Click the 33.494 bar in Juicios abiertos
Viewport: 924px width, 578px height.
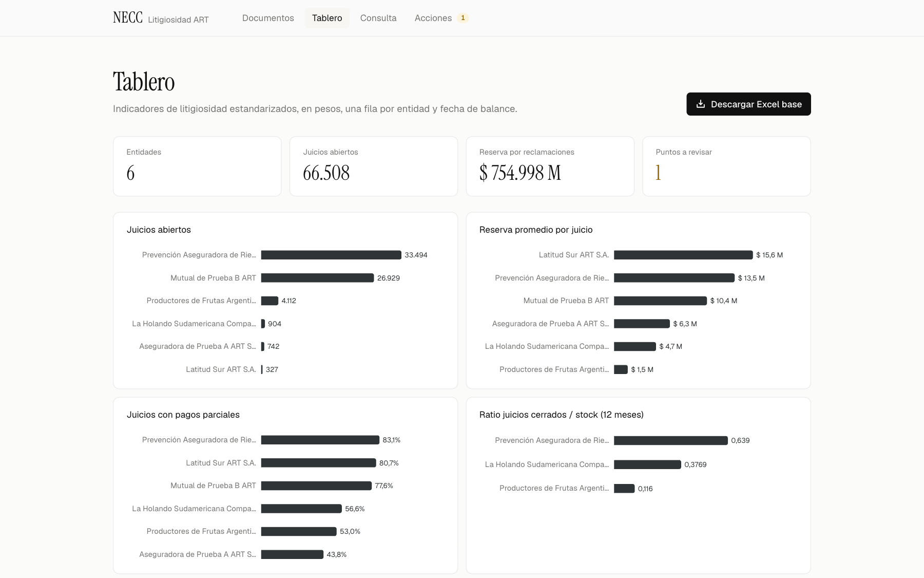(x=331, y=255)
